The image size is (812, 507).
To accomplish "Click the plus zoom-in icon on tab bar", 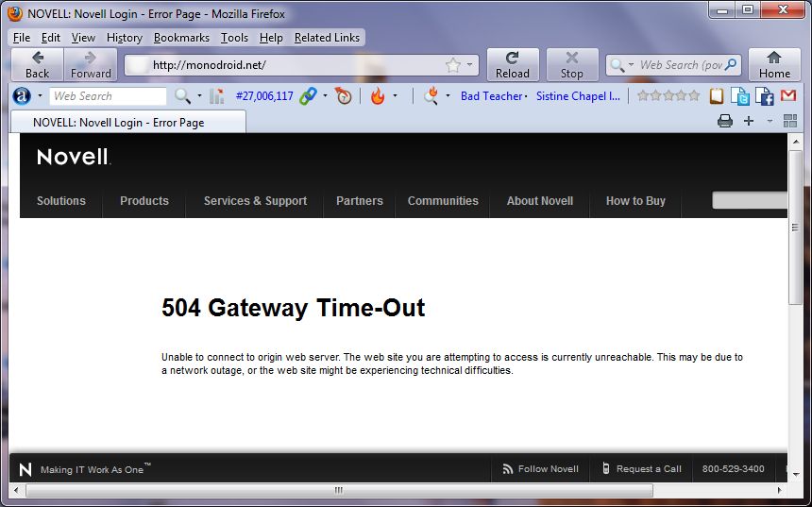I will [749, 121].
